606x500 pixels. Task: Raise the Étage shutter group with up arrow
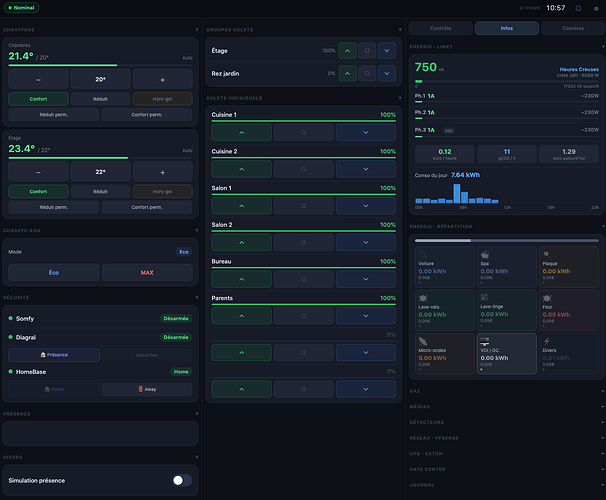click(x=347, y=51)
